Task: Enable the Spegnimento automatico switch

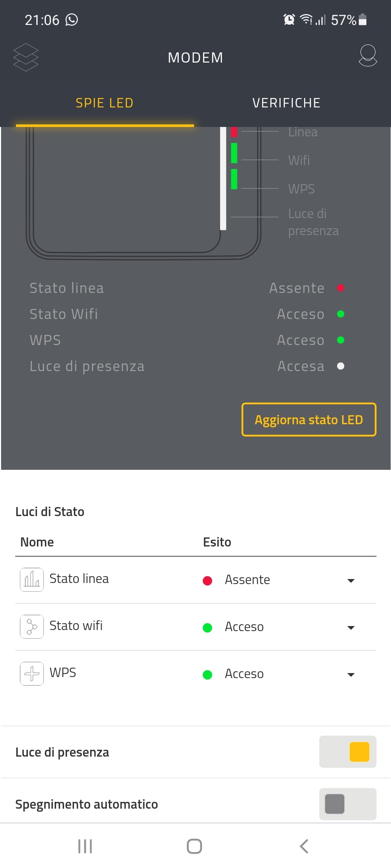Action: (x=348, y=804)
